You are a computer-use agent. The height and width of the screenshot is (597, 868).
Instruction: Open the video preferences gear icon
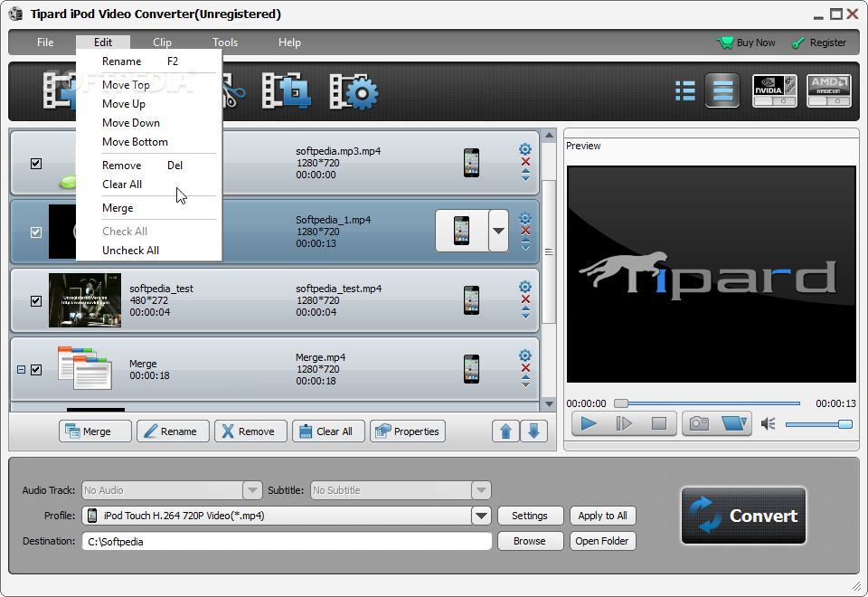click(354, 91)
